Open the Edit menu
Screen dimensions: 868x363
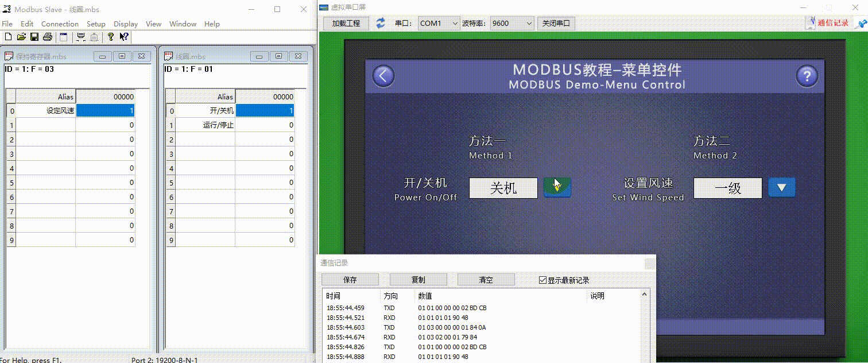(27, 24)
